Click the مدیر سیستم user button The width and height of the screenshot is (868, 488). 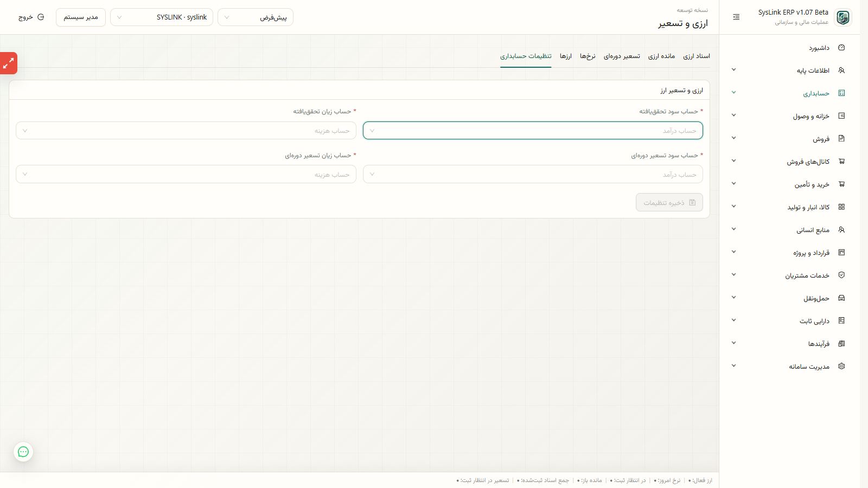coord(81,17)
